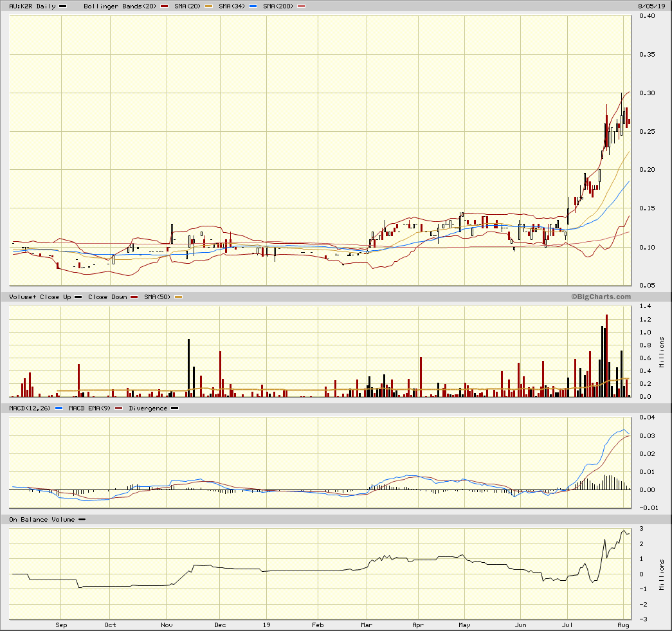The image size is (672, 631).
Task: Click the black Close Up legend swatch
Action: [x=78, y=297]
